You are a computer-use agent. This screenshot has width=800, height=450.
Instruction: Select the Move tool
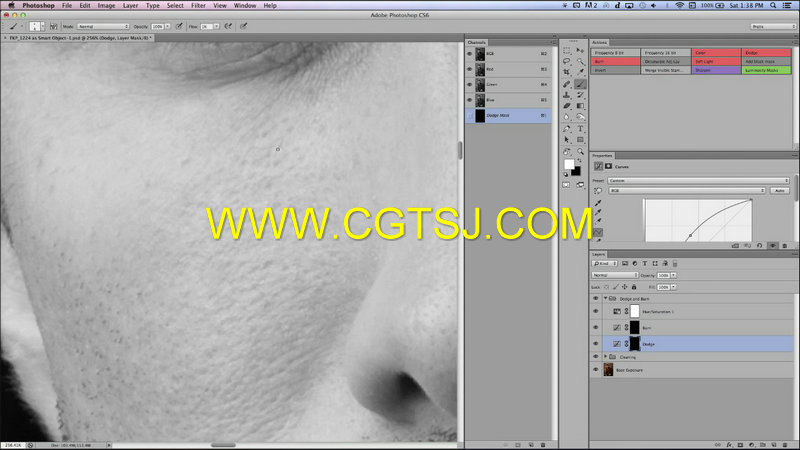pos(580,51)
